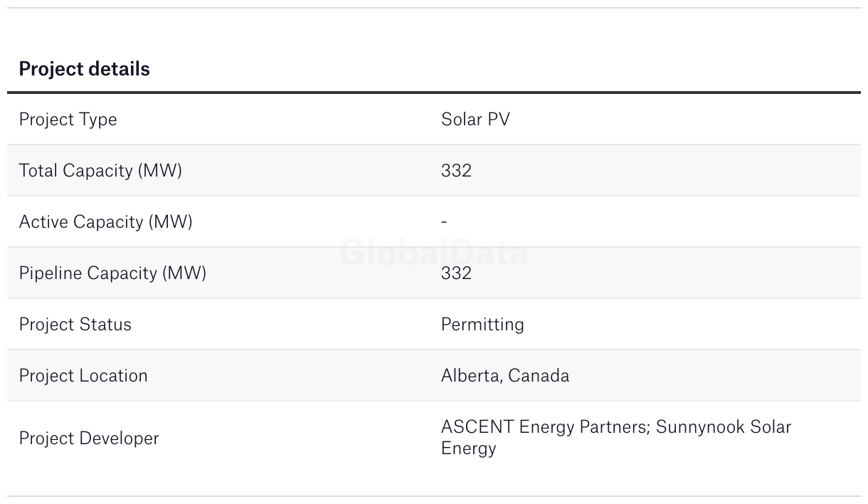This screenshot has height=504, width=868.
Task: Click the ASCENT Energy Partners developer name
Action: [544, 427]
